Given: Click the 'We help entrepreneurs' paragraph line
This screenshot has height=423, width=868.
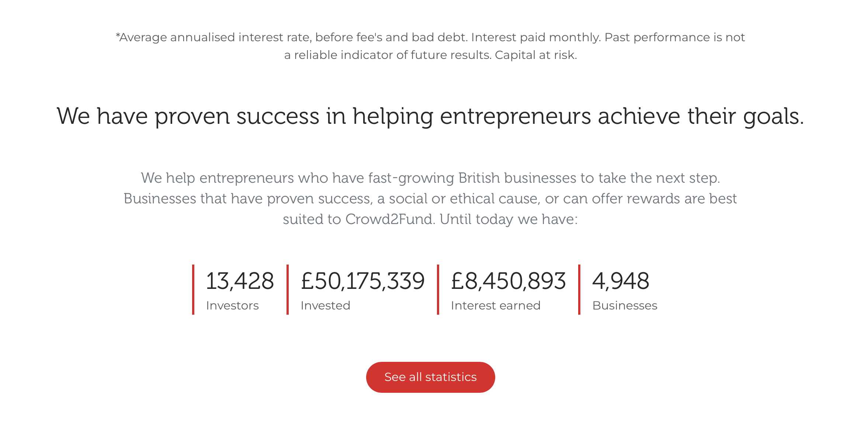Looking at the screenshot, I should (x=430, y=178).
